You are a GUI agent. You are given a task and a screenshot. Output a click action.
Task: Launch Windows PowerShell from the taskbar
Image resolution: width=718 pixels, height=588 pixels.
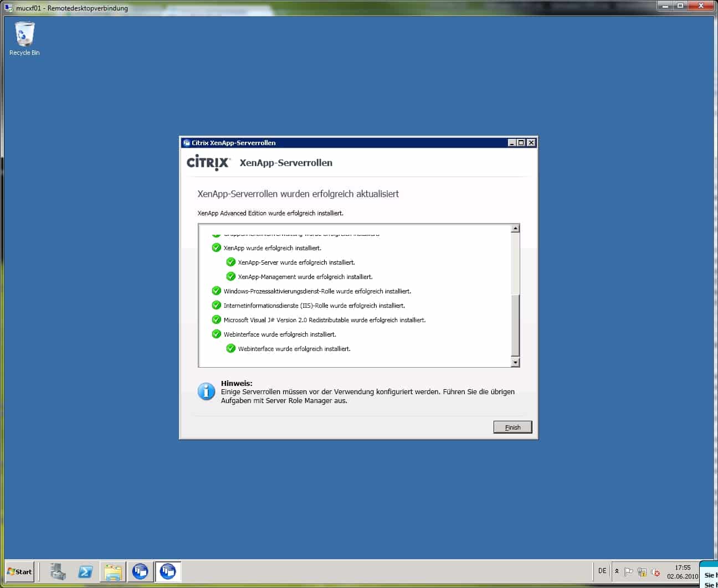tap(85, 571)
